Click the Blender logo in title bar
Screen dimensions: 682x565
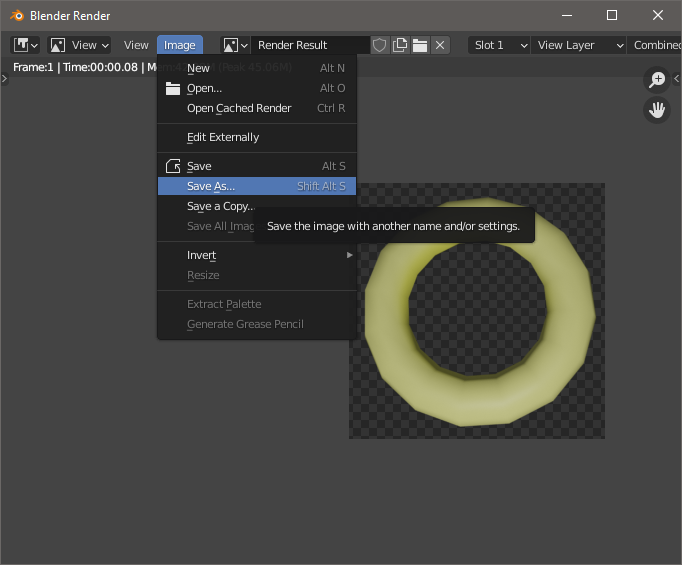(x=17, y=15)
